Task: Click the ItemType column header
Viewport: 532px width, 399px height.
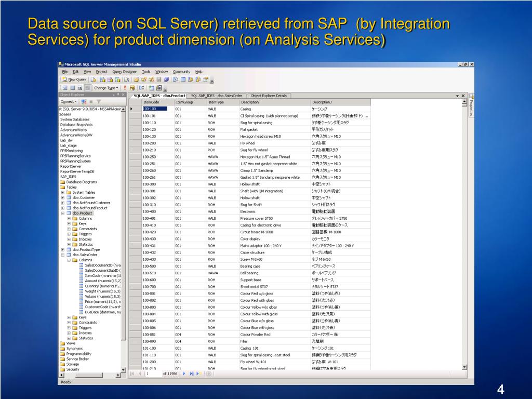Action: tap(223, 102)
